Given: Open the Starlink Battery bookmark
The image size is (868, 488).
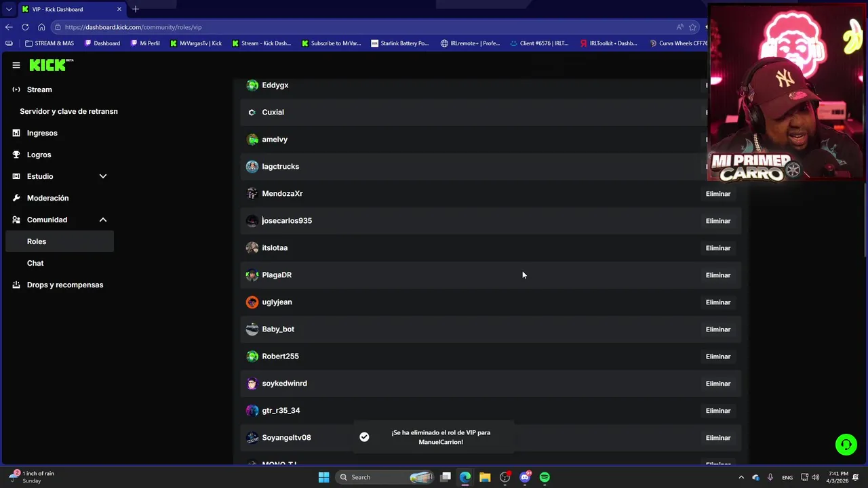Looking at the screenshot, I should pos(400,43).
